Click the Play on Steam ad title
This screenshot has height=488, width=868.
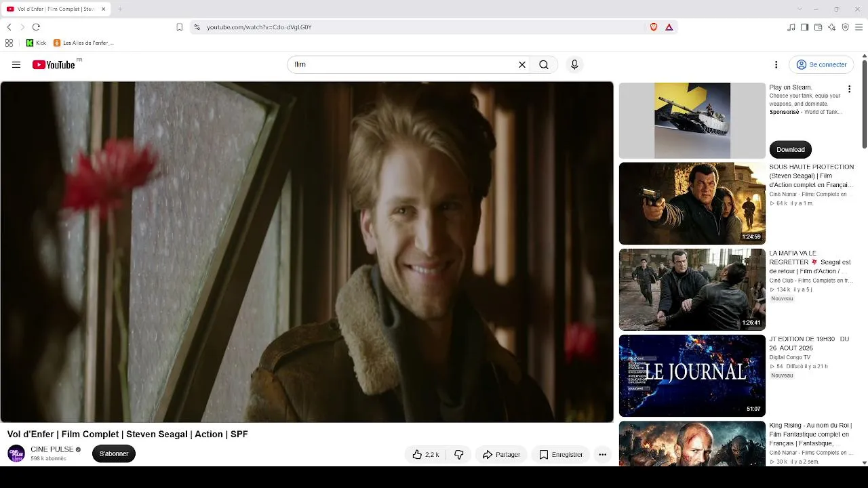(791, 87)
